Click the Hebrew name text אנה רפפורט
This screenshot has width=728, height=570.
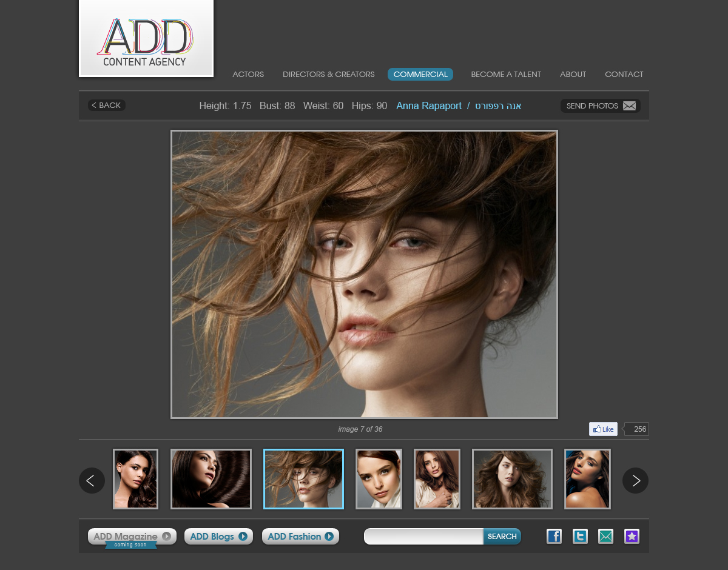coord(498,106)
